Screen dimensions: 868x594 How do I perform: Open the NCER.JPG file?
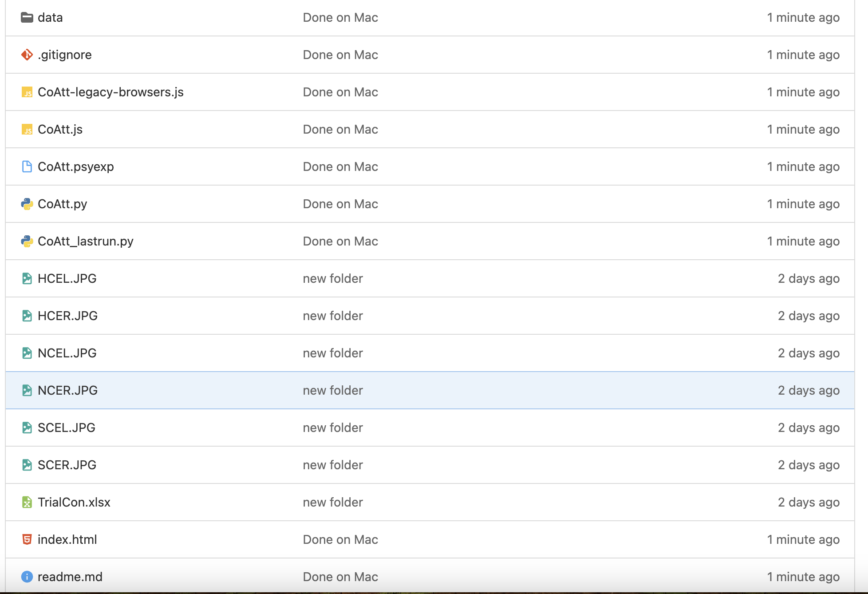point(67,390)
